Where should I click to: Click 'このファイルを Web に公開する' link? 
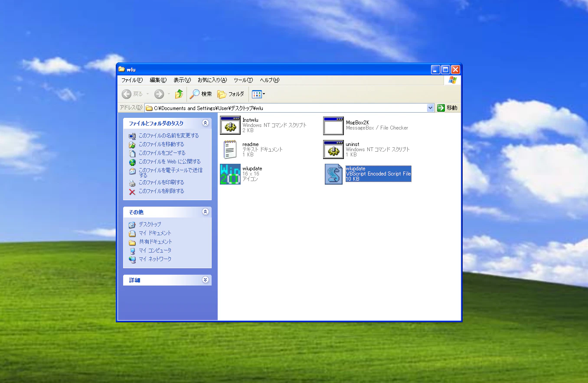[x=170, y=162]
